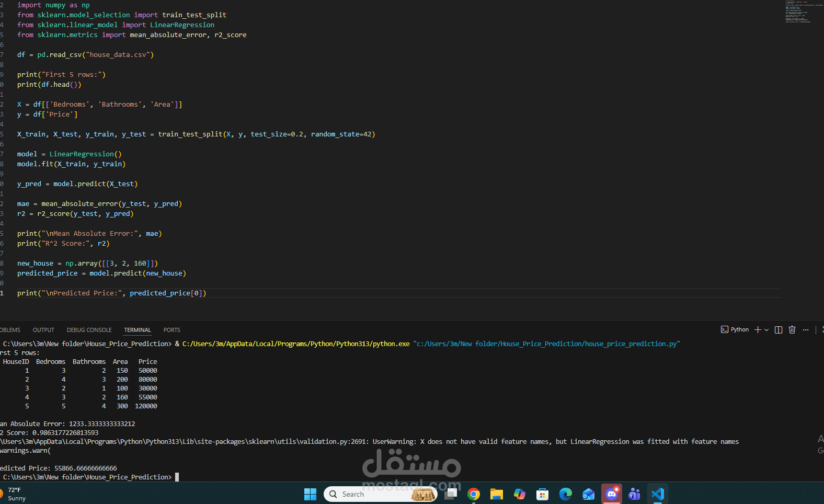Image resolution: width=824 pixels, height=504 pixels.
Task: Open the weather widget showing 72°F Sunny
Action: tap(13, 494)
